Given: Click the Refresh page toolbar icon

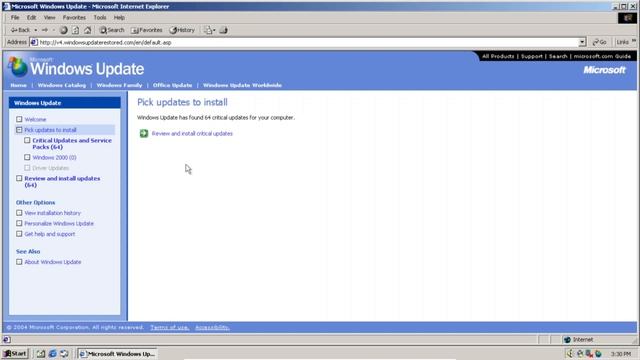Looking at the screenshot, I should 76,30.
